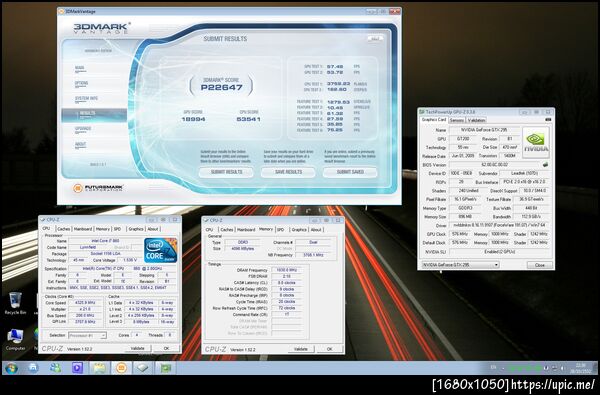Switch to Validation tab in GPU-Z
The height and width of the screenshot is (395, 600).
click(476, 120)
